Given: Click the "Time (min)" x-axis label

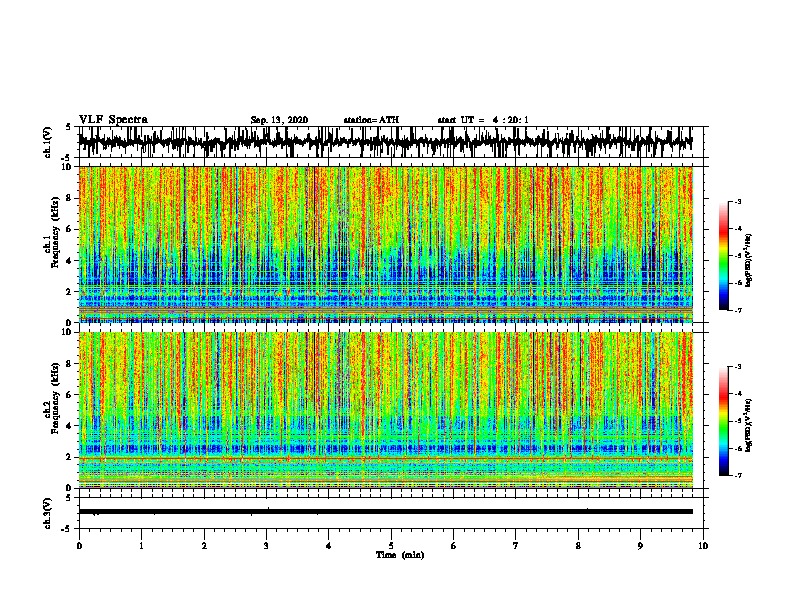Looking at the screenshot, I should [400, 555].
